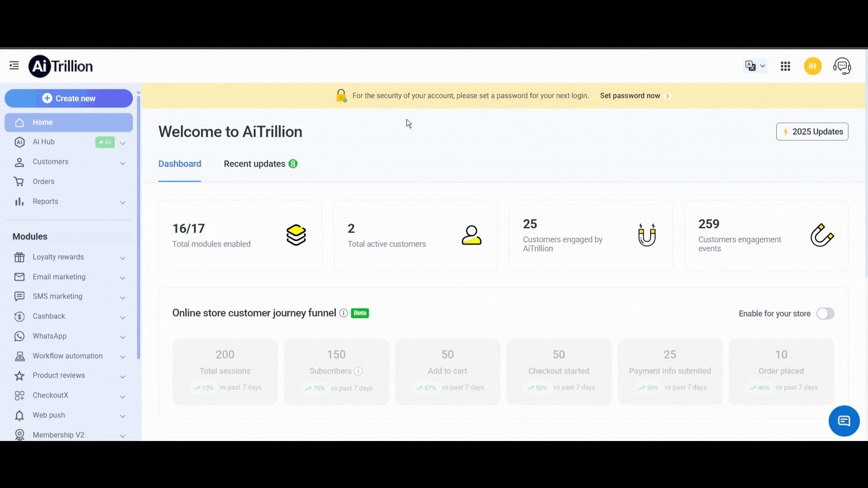The height and width of the screenshot is (488, 868).
Task: Open the apps grid icon
Action: [x=785, y=66]
